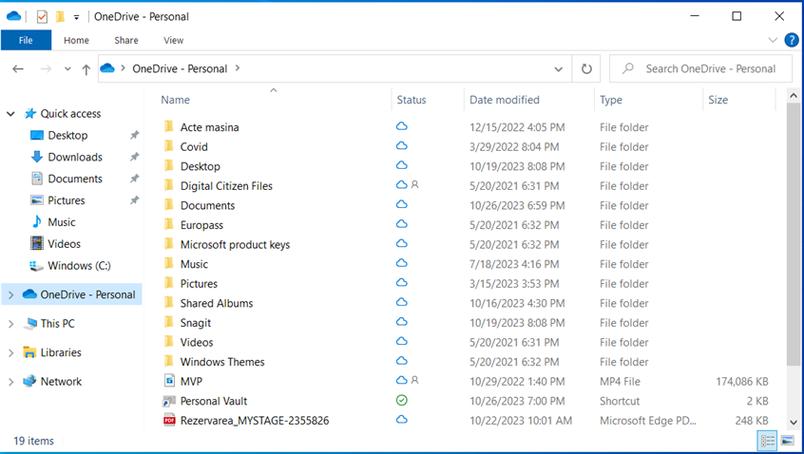Select the Shared Albums folder icon
This screenshot has width=804, height=454.
169,303
